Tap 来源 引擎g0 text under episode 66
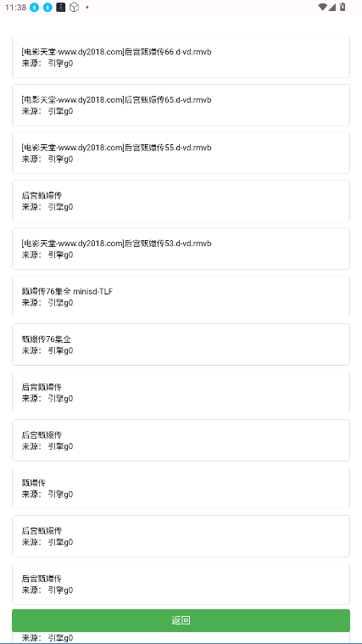 click(47, 64)
